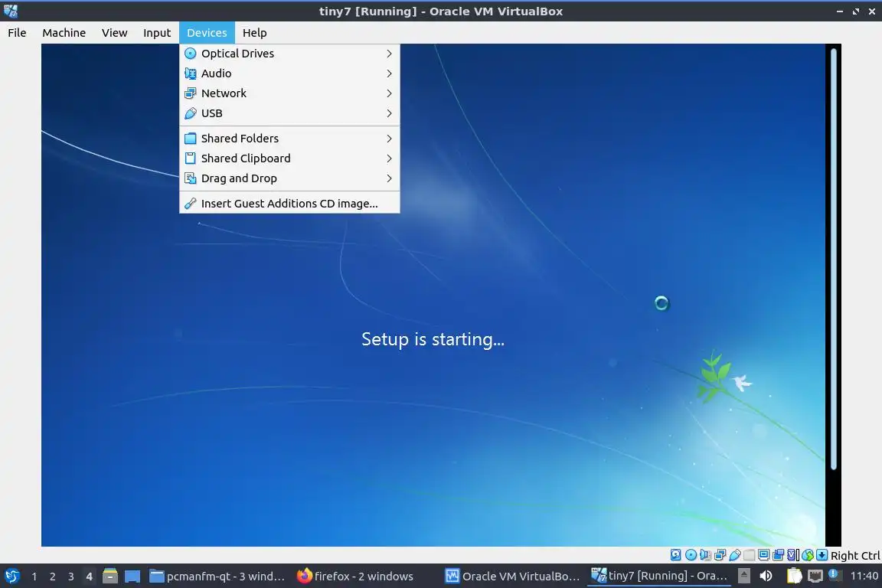Open the volume control in system tray
Image resolution: width=882 pixels, height=588 pixels.
tap(766, 576)
